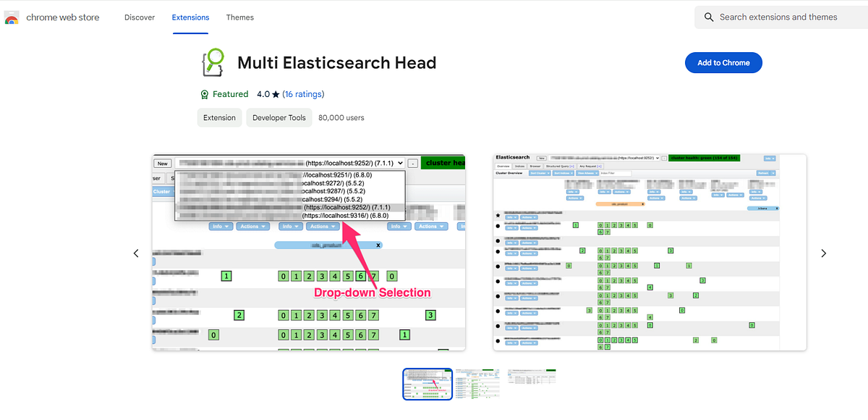Click the magnifier icon in the search bar
868x420 pixels.
pyautogui.click(x=709, y=17)
